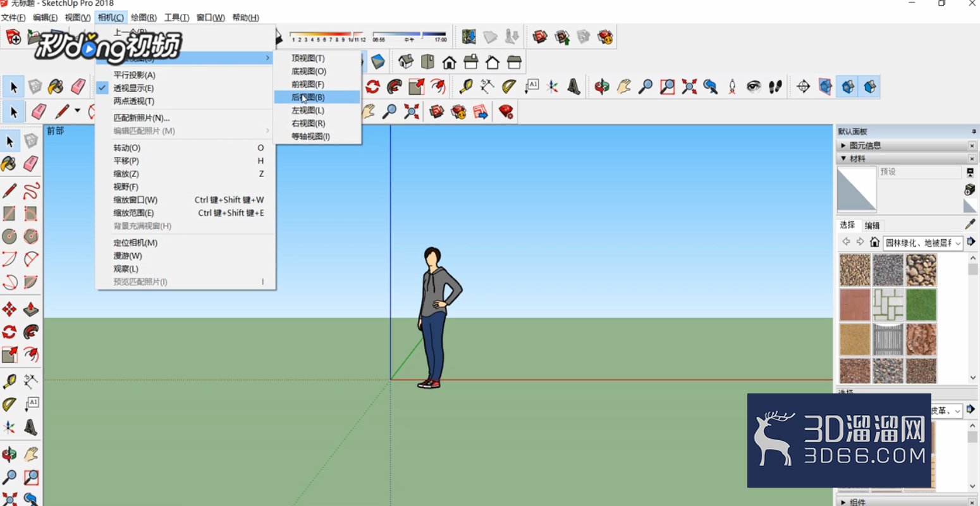Expand the 图元信息 panel

(844, 145)
